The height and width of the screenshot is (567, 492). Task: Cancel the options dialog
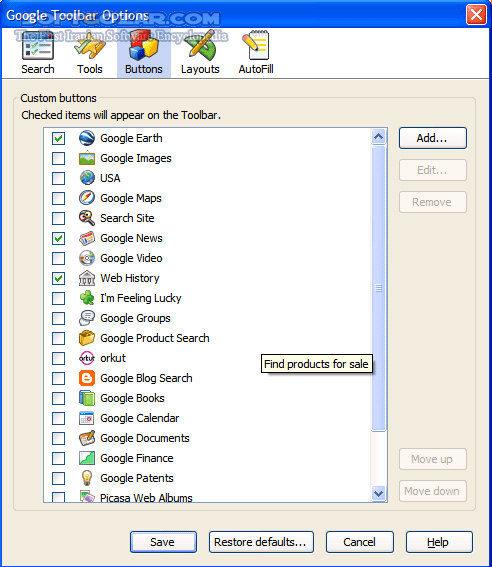[360, 542]
